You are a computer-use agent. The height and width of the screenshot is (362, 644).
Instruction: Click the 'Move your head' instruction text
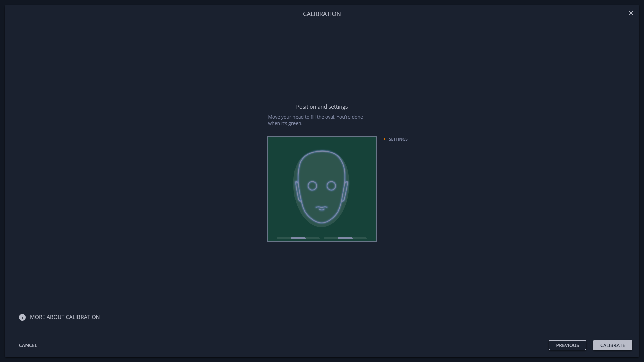315,120
